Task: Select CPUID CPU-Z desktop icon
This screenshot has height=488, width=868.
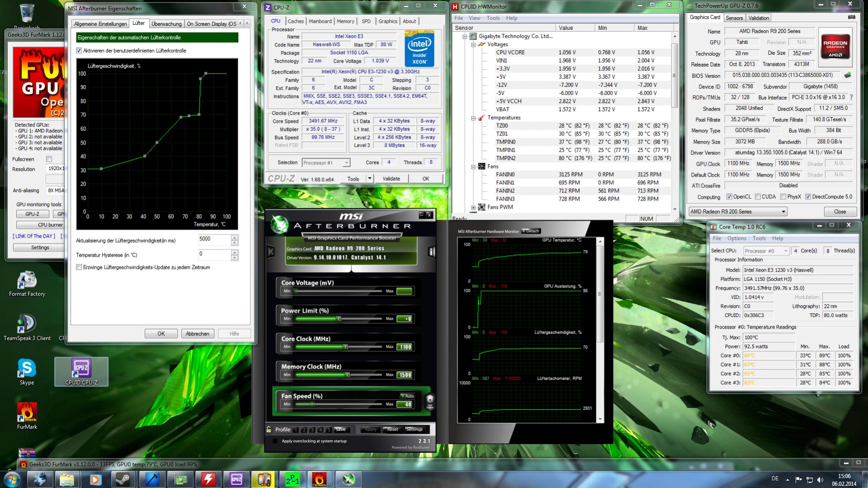Action: 81,372
